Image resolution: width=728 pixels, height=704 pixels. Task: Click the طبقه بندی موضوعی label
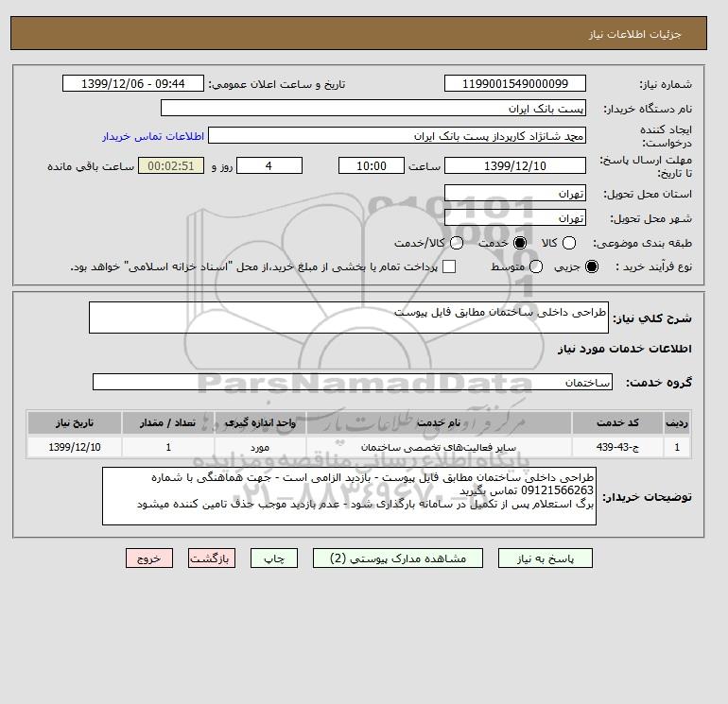click(x=642, y=243)
